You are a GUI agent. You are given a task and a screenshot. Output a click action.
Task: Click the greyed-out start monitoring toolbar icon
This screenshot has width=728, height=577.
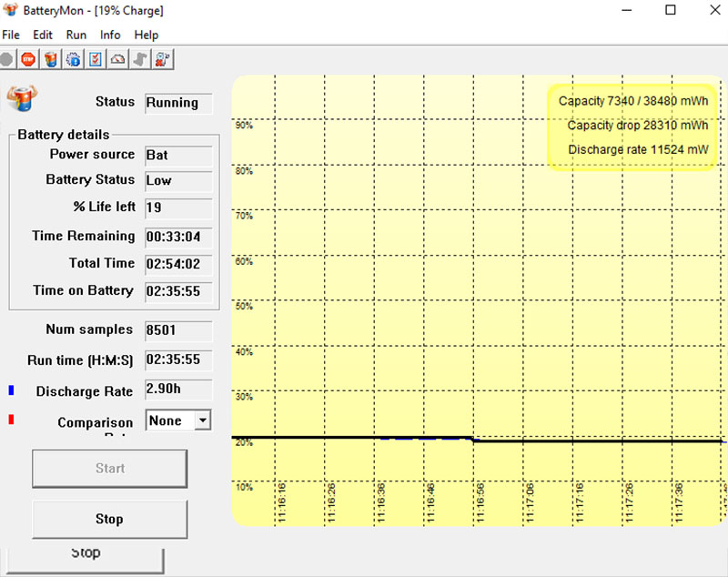coord(6,59)
